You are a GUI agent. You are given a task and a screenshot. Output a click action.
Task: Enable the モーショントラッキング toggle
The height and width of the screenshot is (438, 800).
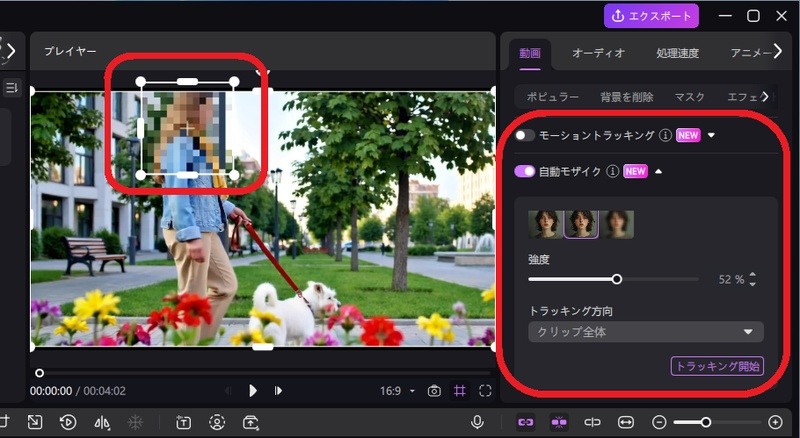tap(524, 135)
